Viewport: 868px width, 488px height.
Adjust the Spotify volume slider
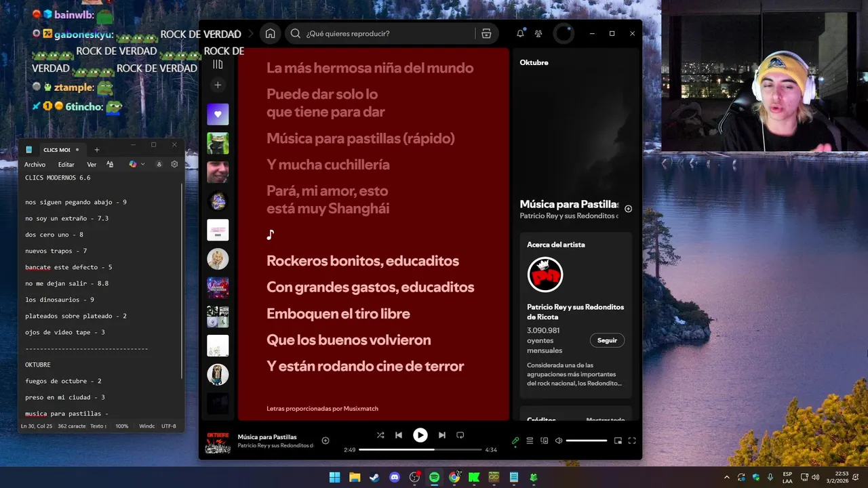pos(587,441)
